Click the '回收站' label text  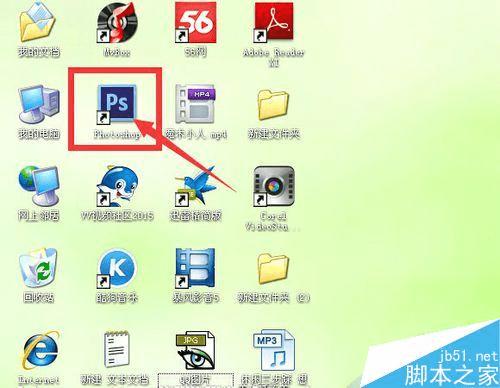pyautogui.click(x=39, y=298)
